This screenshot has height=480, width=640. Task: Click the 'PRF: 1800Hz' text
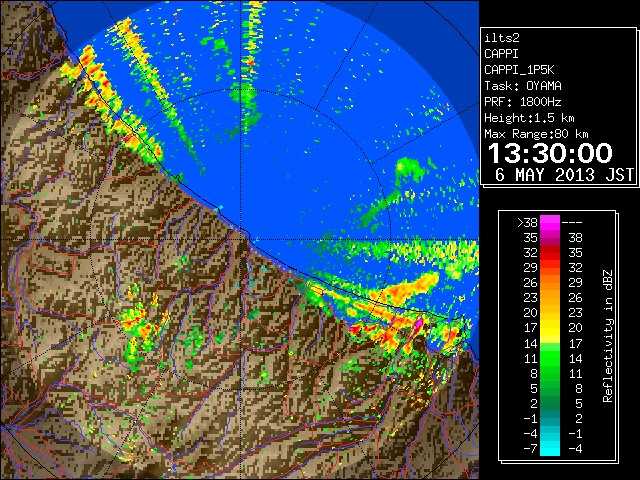(522, 102)
